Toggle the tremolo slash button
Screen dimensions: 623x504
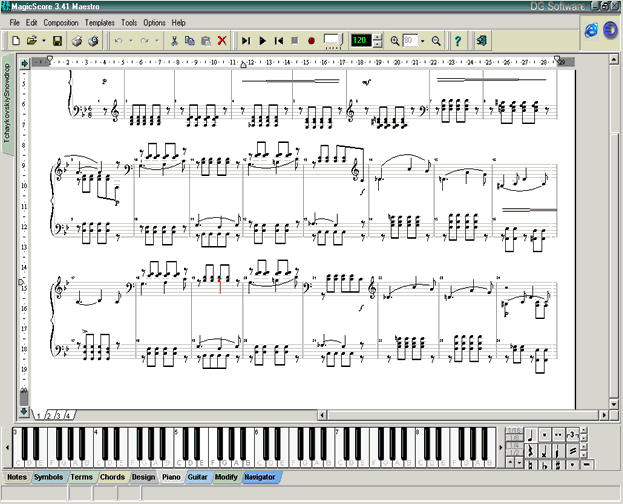tap(572, 451)
